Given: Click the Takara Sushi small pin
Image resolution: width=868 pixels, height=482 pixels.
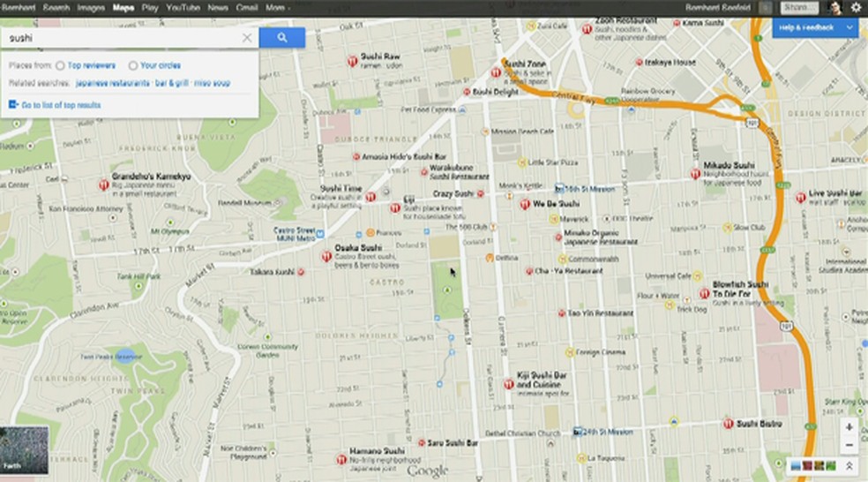Looking at the screenshot, I should tap(301, 272).
